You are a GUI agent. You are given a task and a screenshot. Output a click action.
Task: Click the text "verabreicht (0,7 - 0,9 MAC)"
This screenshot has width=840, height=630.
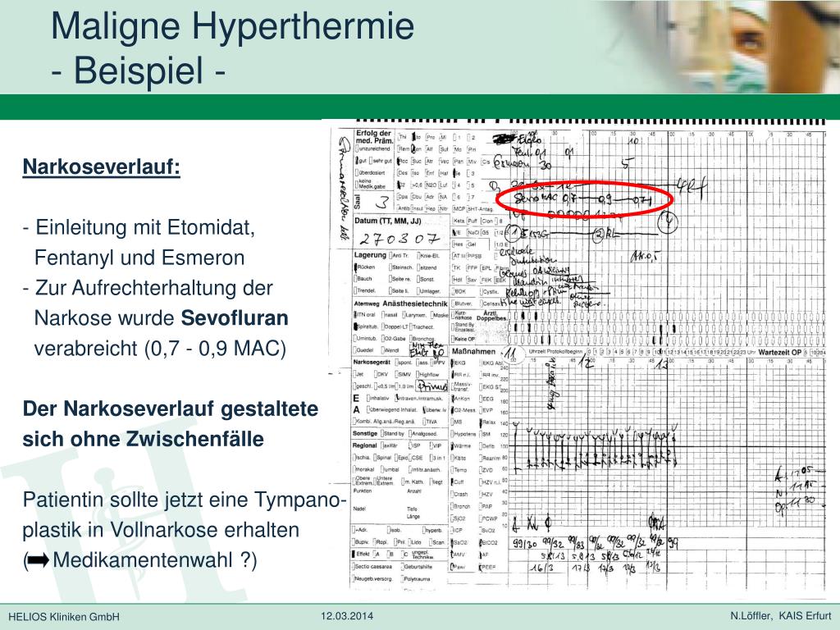click(x=160, y=348)
